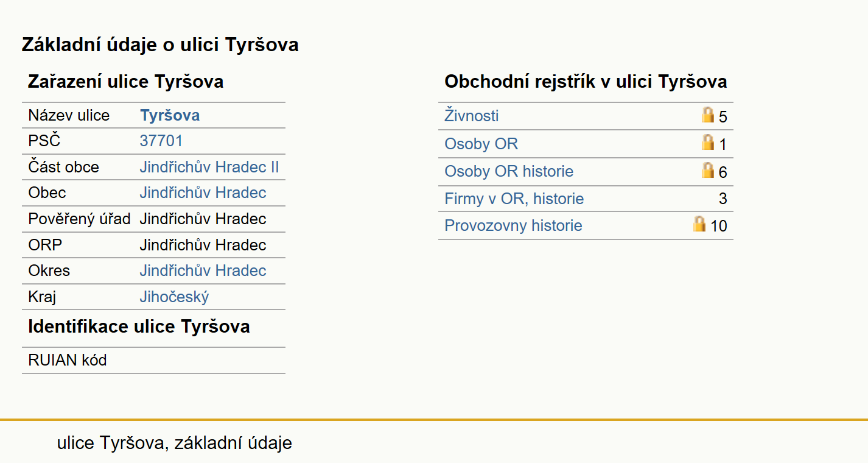Image resolution: width=868 pixels, height=463 pixels.
Task: Open Jindřichův Hradec II část obce link
Action: [209, 167]
